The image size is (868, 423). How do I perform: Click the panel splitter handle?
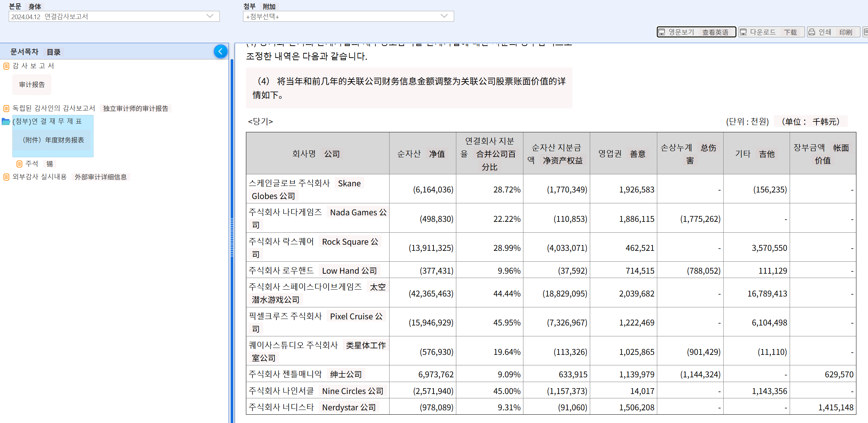[232, 237]
